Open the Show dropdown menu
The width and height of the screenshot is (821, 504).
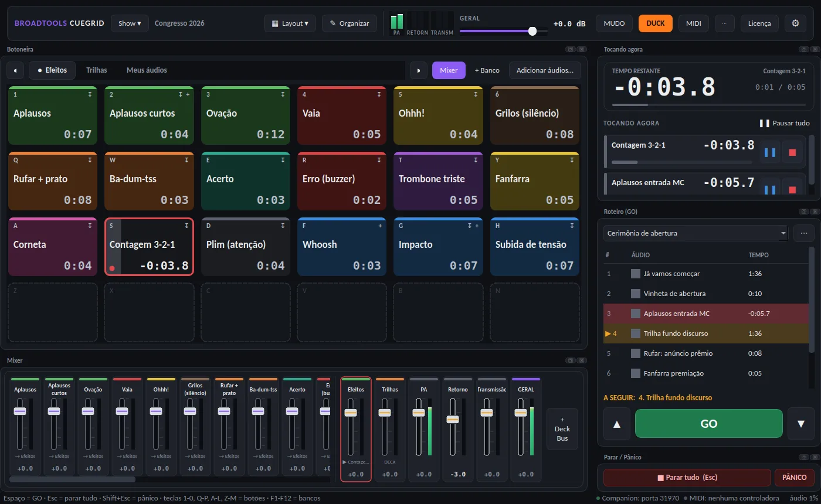click(130, 23)
